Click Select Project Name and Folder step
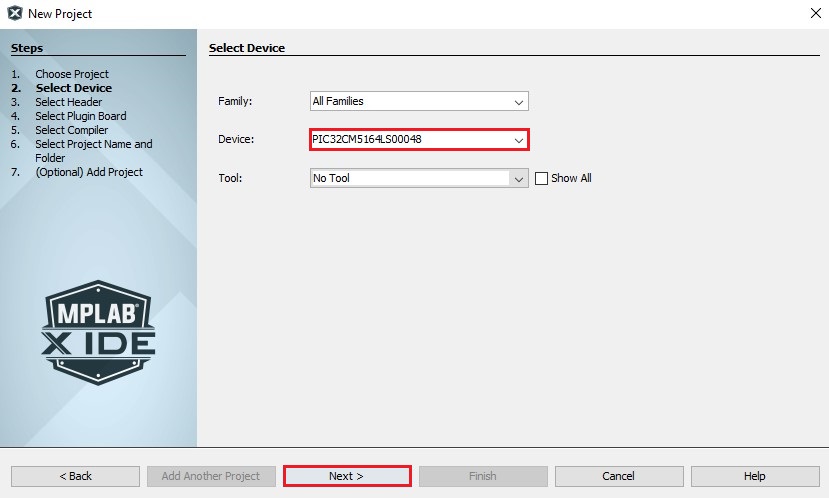 pyautogui.click(x=93, y=144)
